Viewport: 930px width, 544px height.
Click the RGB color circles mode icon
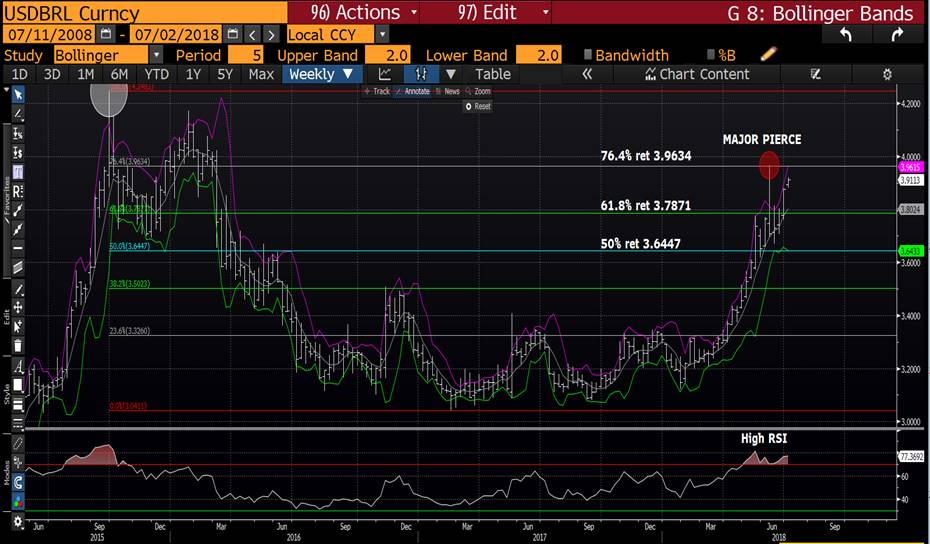click(x=18, y=500)
